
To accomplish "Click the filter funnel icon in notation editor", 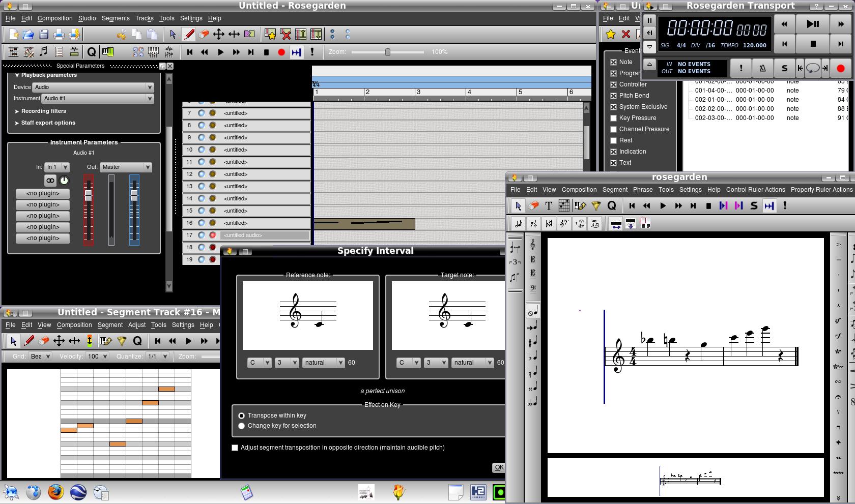I will coord(596,206).
